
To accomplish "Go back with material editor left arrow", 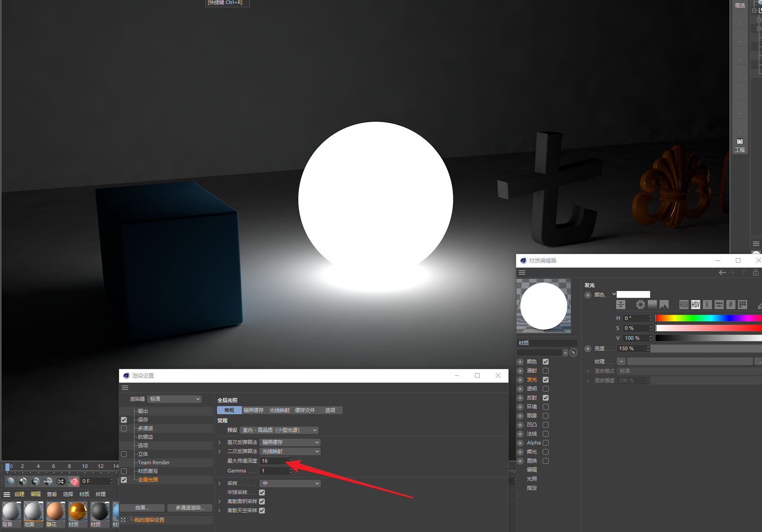I will click(722, 273).
